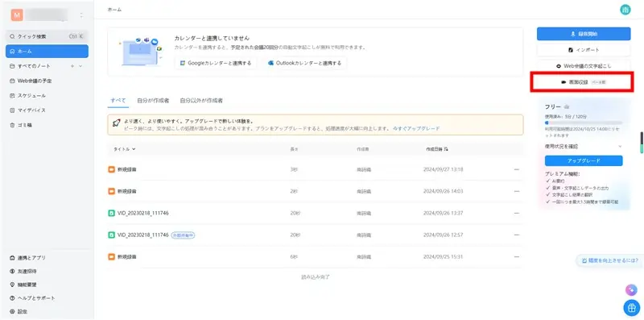Image resolution: width=644 pixels, height=320 pixels.
Task: Open more options for the 2024/09/26 14:03 row
Action: (x=517, y=191)
